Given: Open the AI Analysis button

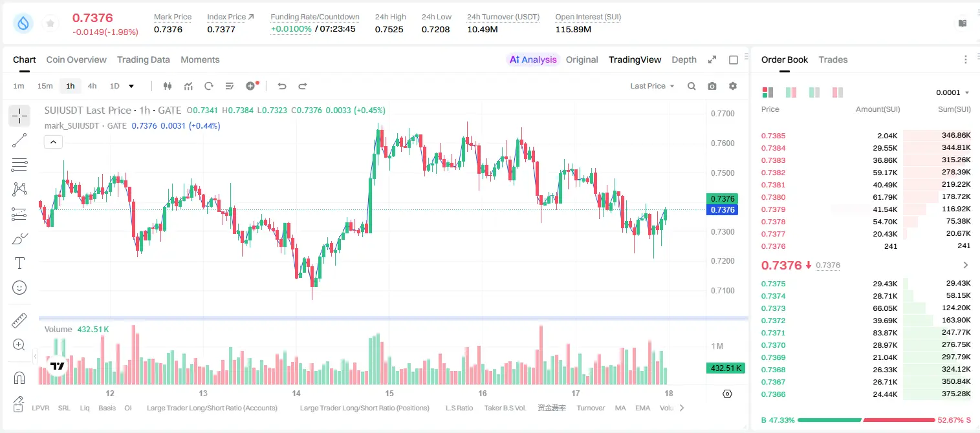Looking at the screenshot, I should point(533,59).
